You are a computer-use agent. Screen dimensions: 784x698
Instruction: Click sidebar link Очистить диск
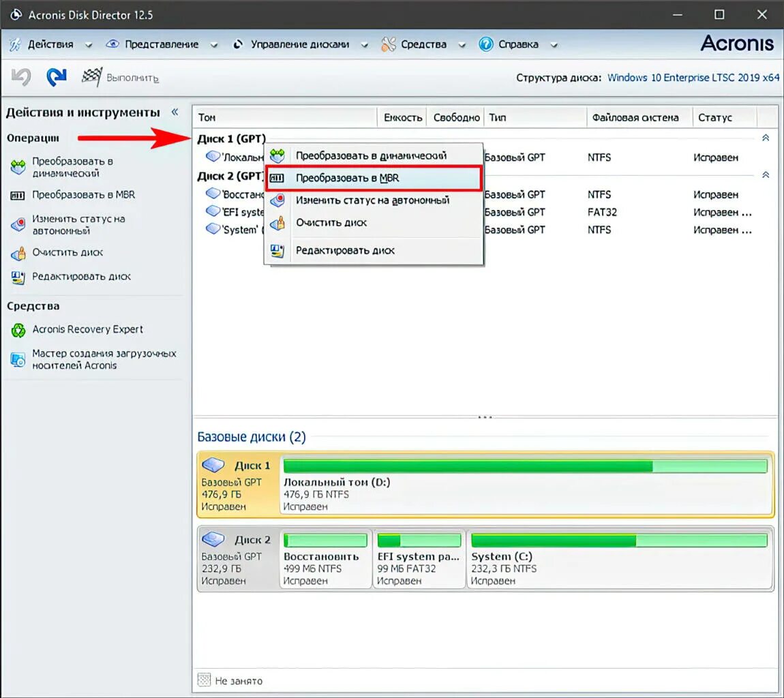67,252
